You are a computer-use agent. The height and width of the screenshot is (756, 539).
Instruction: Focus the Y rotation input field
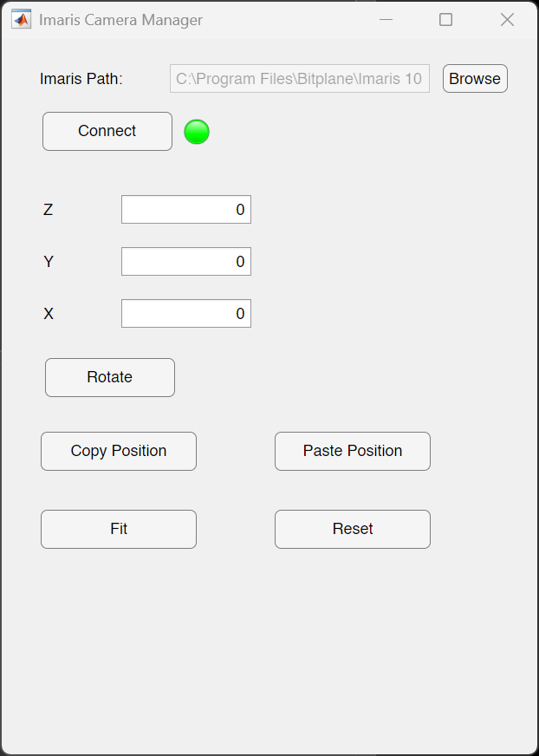186,261
